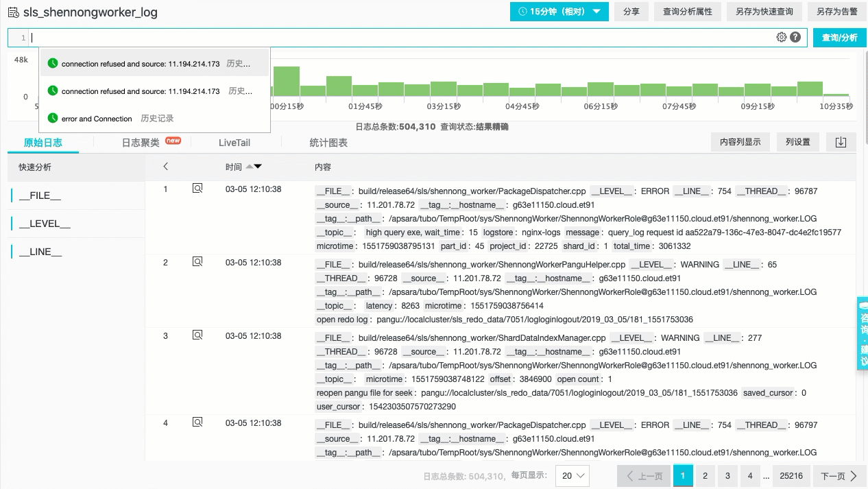Viewport: 868px width, 489px height.
Task: Go to page 3
Action: [727, 476]
